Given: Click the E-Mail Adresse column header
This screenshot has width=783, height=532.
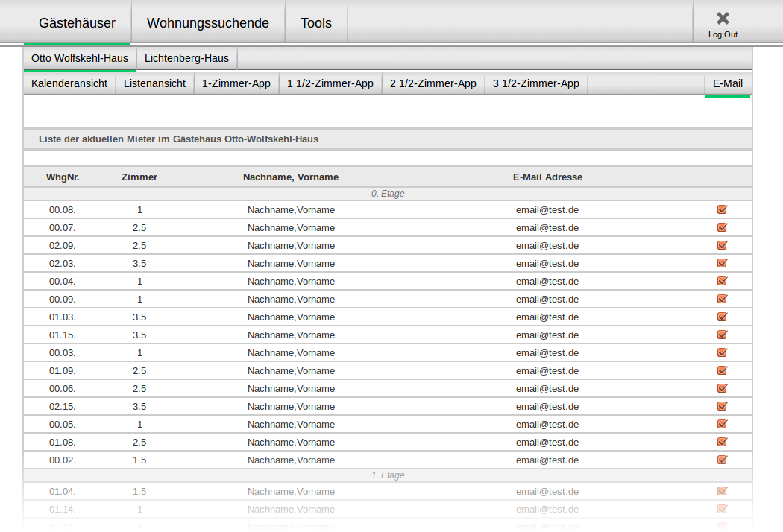Looking at the screenshot, I should coord(547,177).
